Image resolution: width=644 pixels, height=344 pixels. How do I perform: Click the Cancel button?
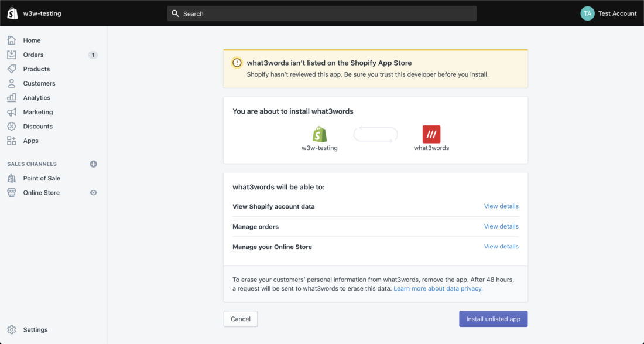point(241,319)
